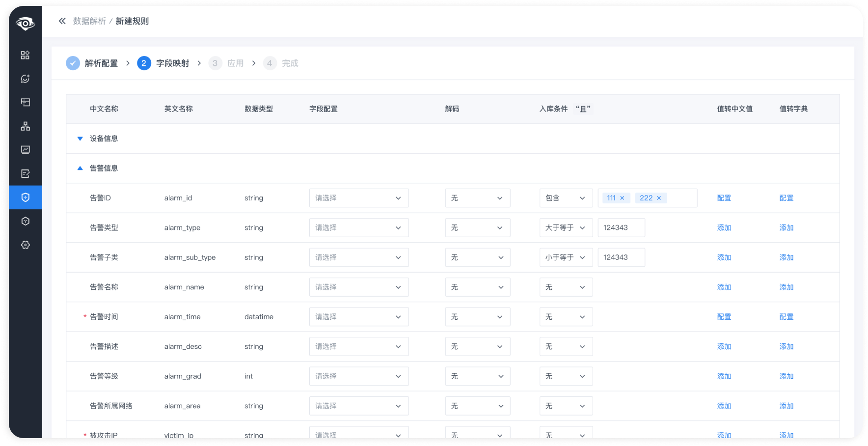Remove the 111 tag from alarm_id condition

click(x=623, y=197)
